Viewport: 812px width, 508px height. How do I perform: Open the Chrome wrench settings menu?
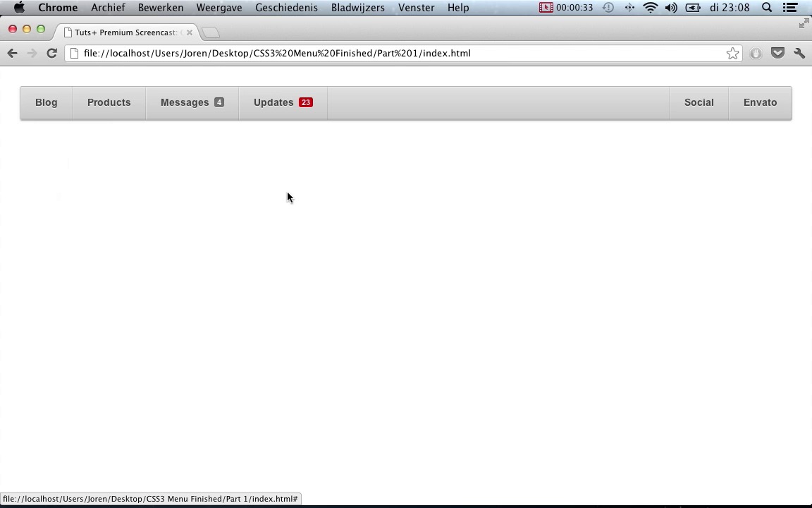click(799, 54)
